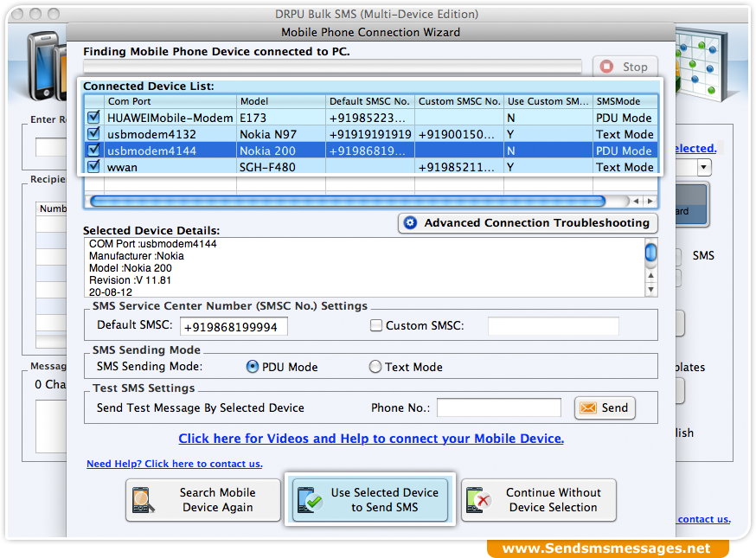Click the red Stop icon
756x558 pixels.
tap(606, 67)
